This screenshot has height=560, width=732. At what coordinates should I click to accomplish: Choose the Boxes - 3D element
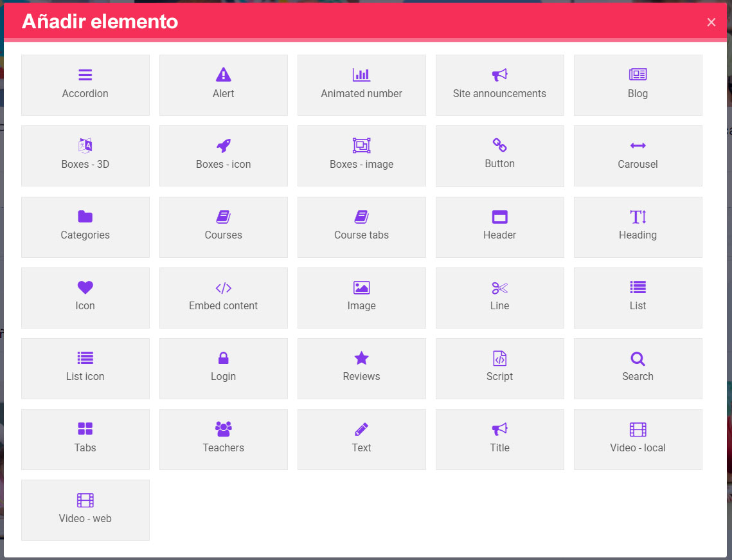pos(85,156)
